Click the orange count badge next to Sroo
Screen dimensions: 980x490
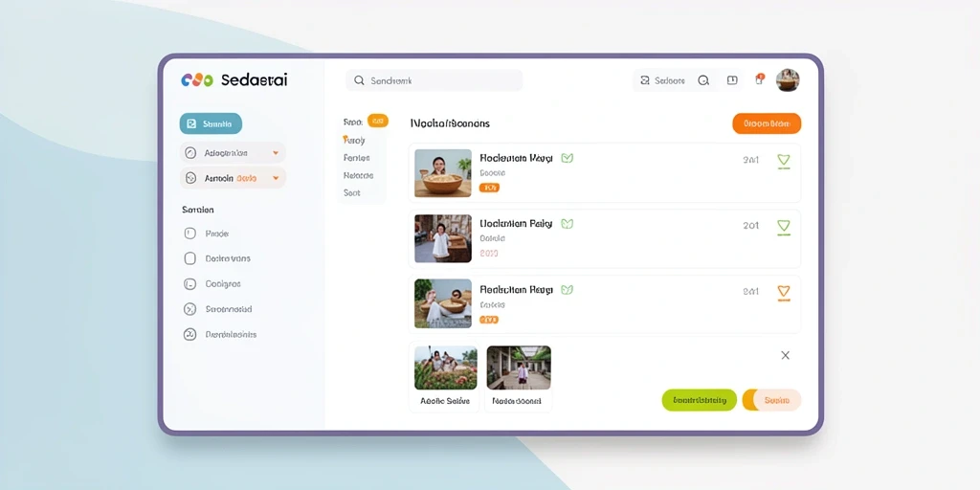click(x=377, y=122)
